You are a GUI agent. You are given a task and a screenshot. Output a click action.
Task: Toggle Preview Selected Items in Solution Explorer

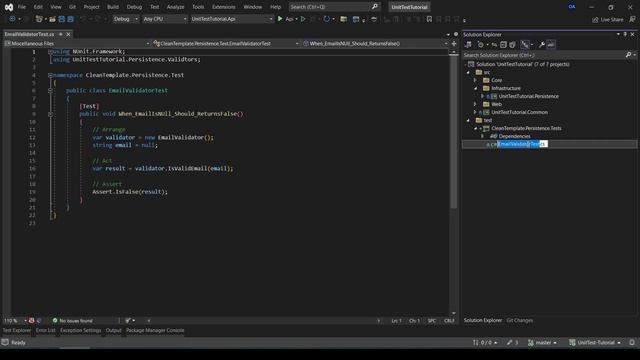551,44
